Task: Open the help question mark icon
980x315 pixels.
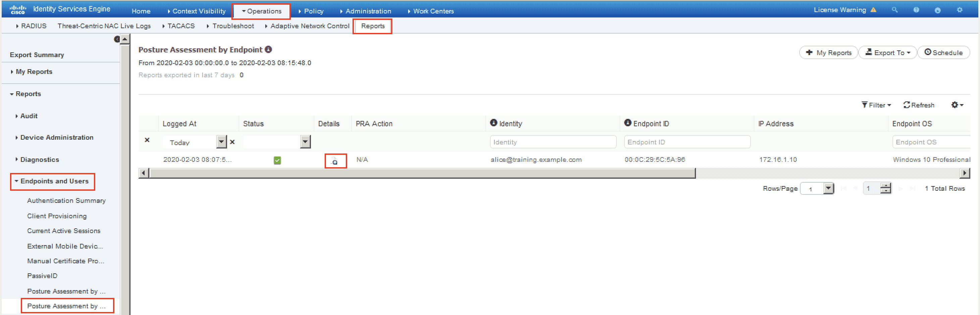Action: [x=916, y=10]
